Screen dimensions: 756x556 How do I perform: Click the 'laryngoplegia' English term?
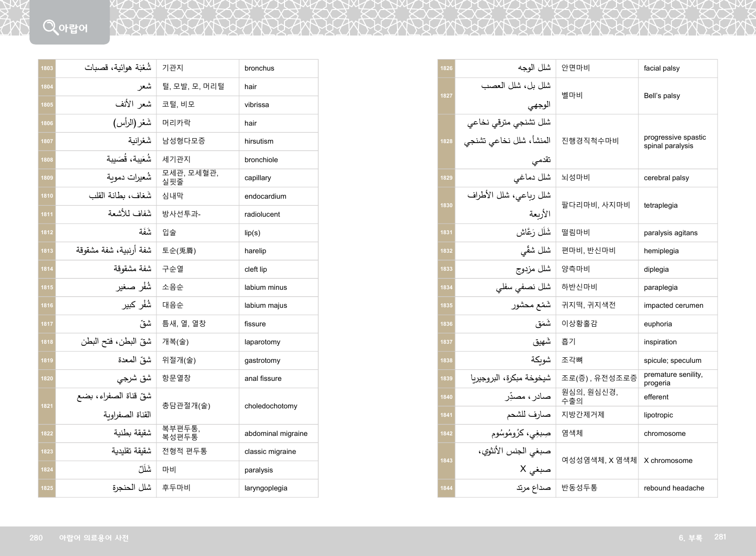[265, 488]
